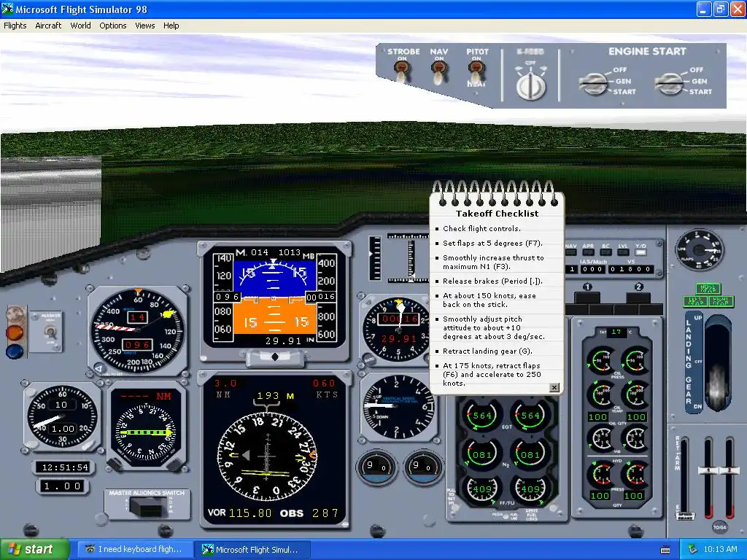Click the HSI heading readout 193
This screenshot has width=747, height=560.
[x=268, y=396]
